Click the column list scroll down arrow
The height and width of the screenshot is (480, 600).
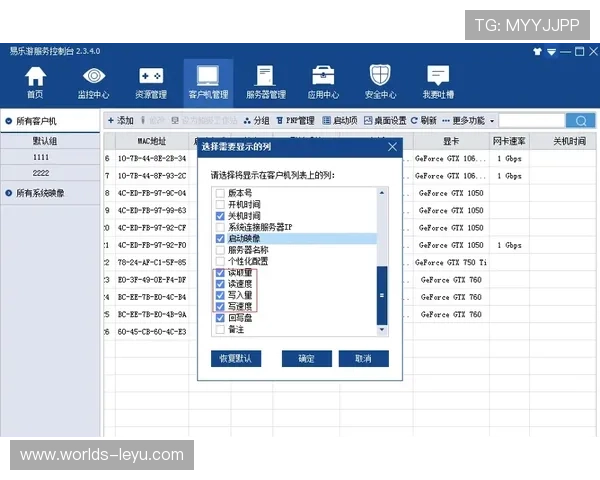coord(382,330)
